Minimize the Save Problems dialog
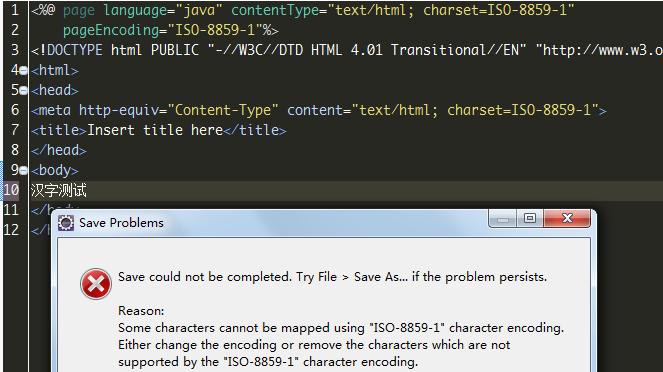This screenshot has height=372, width=663. (503, 218)
